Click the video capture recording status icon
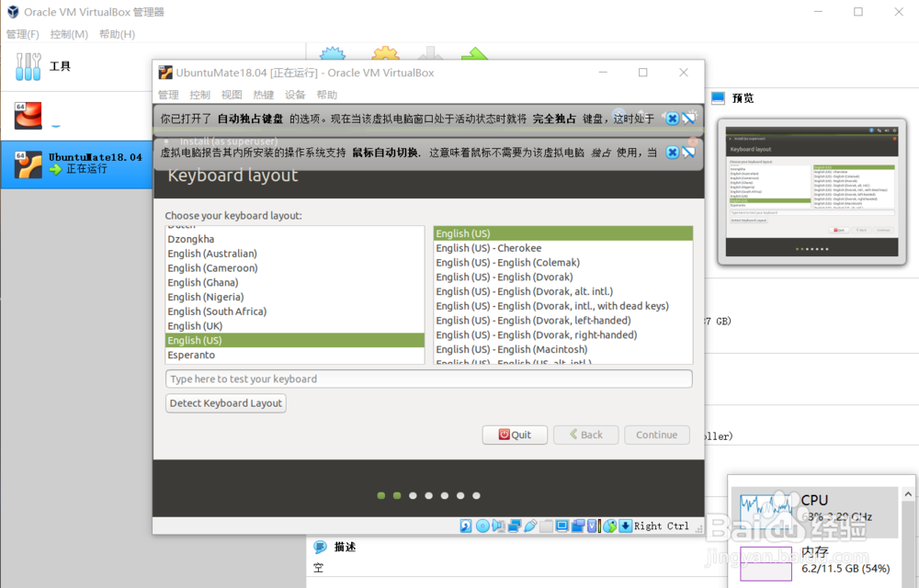Screen dimensions: 919x588 (578, 526)
